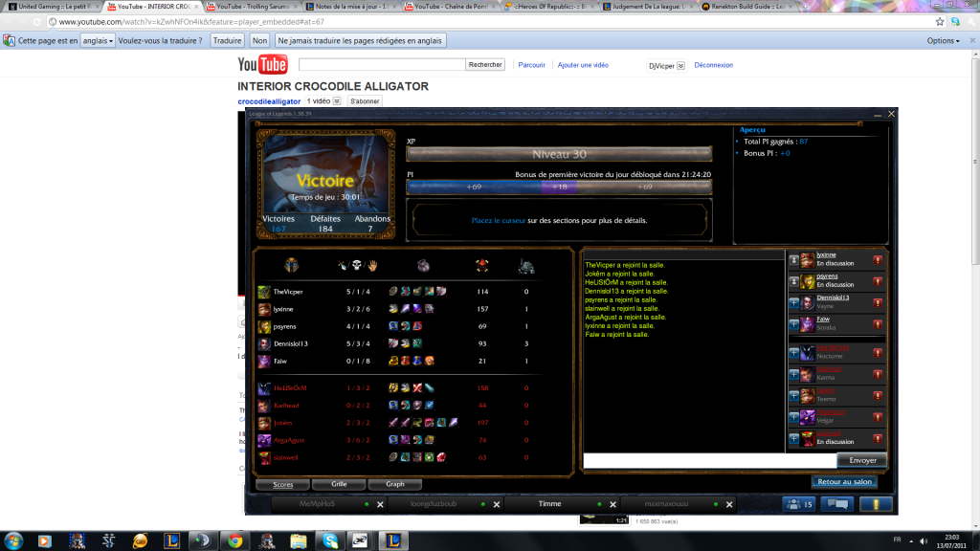Image resolution: width=980 pixels, height=551 pixels.
Task: Click the neutral monsters column header icon
Action: click(526, 266)
